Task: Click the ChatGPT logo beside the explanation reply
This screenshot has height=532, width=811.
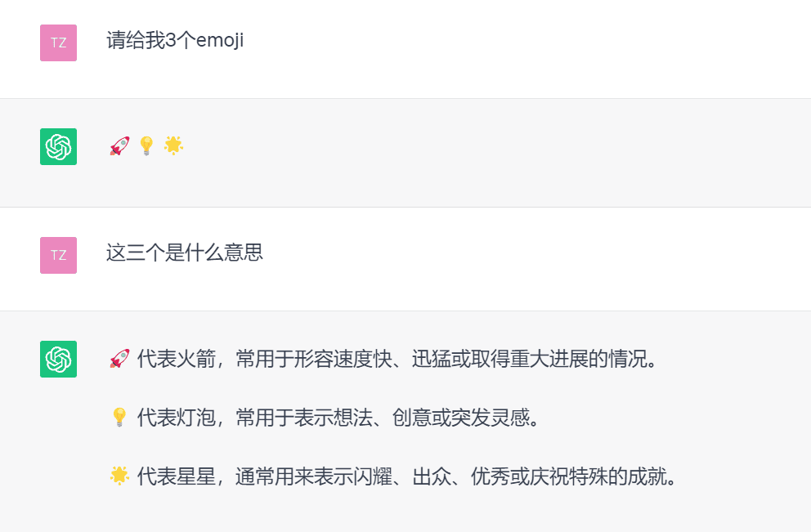Action: [x=58, y=360]
